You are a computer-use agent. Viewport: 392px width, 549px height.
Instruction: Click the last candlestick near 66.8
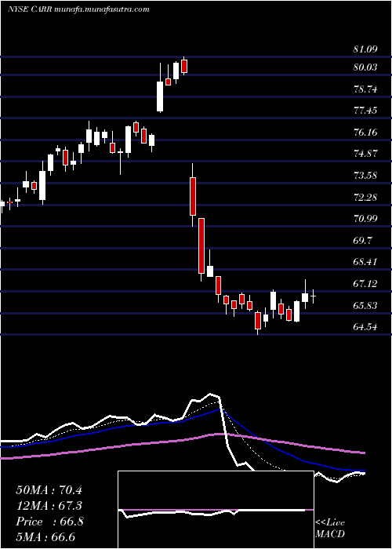coord(314,296)
